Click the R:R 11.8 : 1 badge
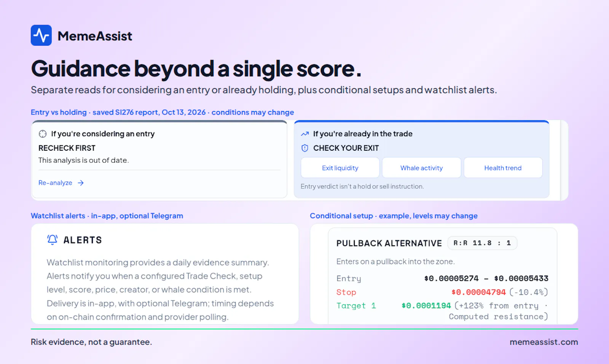The width and height of the screenshot is (609, 364). (x=482, y=243)
